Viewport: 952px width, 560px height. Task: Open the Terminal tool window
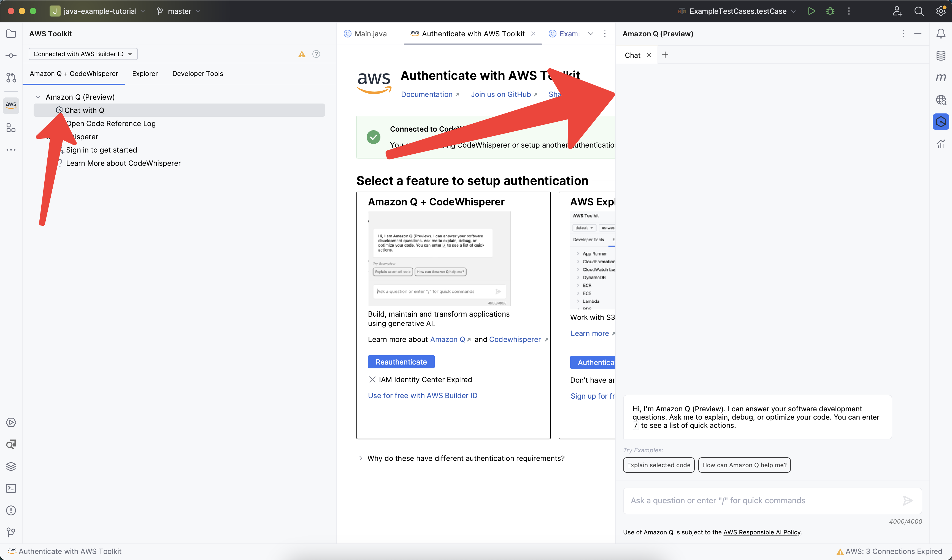[x=11, y=488]
